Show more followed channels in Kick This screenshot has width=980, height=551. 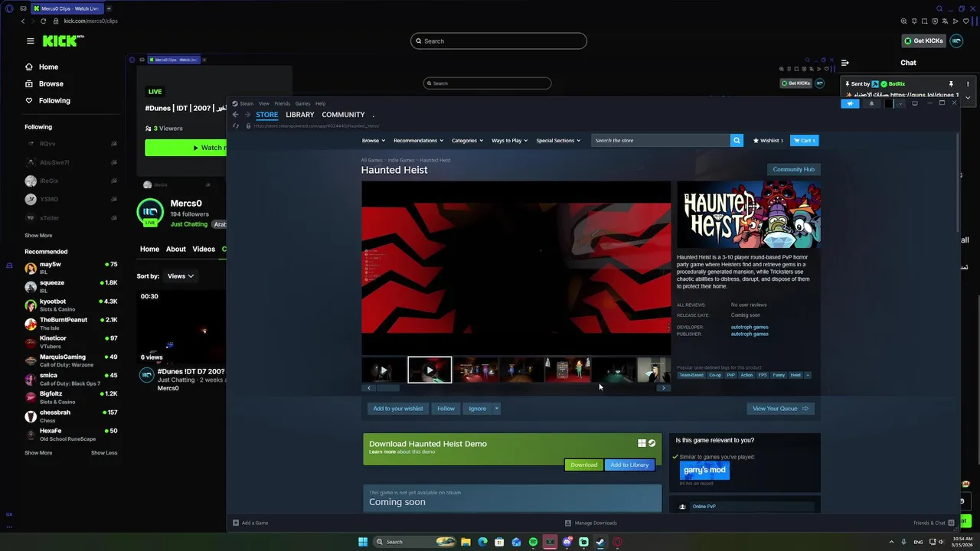(38, 236)
